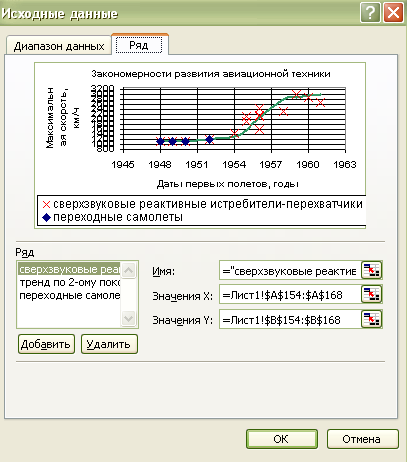Focus the Значения Y input field

click(290, 319)
